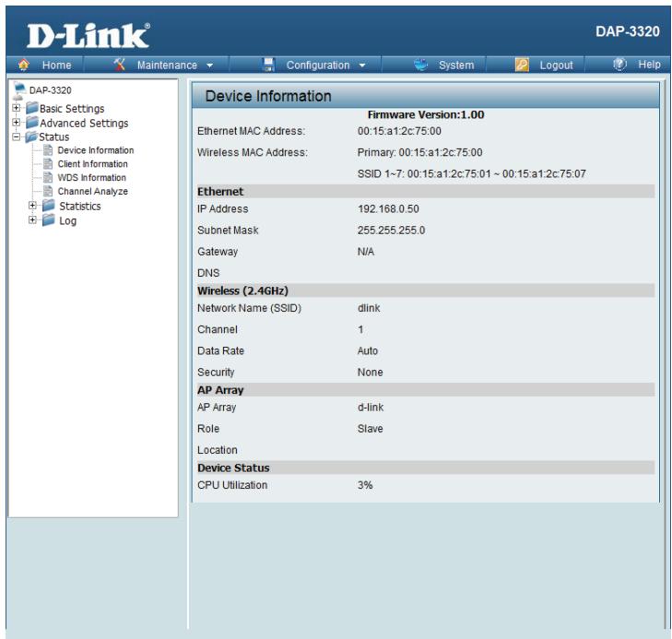Select the Advanced Settings label

tap(84, 124)
